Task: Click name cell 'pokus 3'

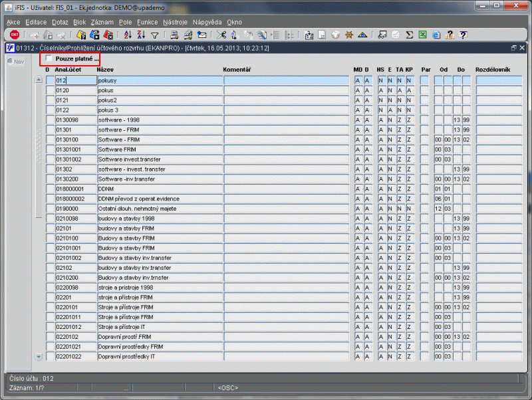Action: pos(160,110)
